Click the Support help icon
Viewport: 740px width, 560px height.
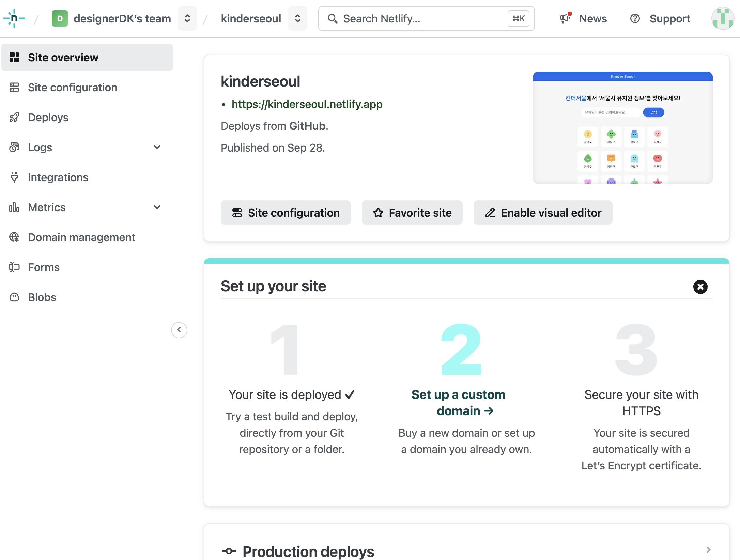[635, 18]
